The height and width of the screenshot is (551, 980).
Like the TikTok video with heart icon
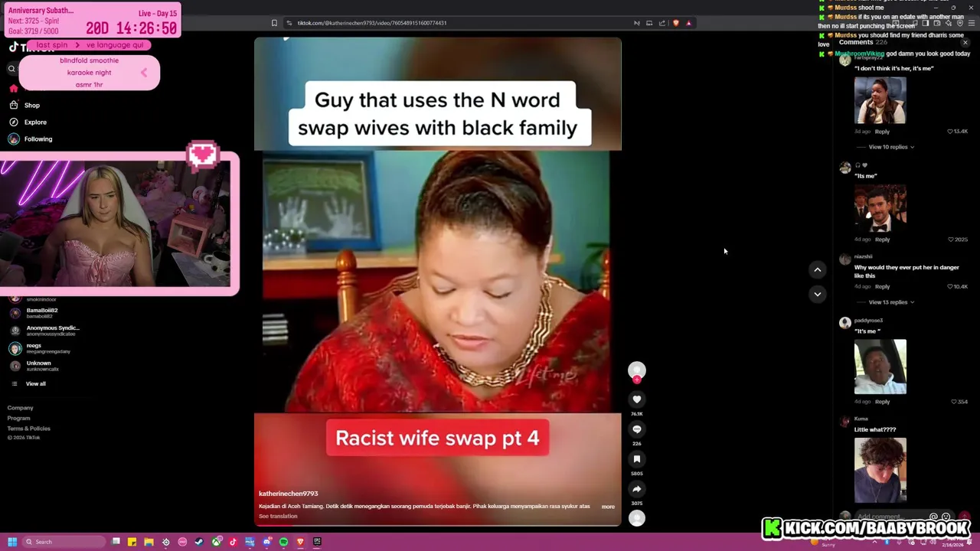click(x=636, y=399)
